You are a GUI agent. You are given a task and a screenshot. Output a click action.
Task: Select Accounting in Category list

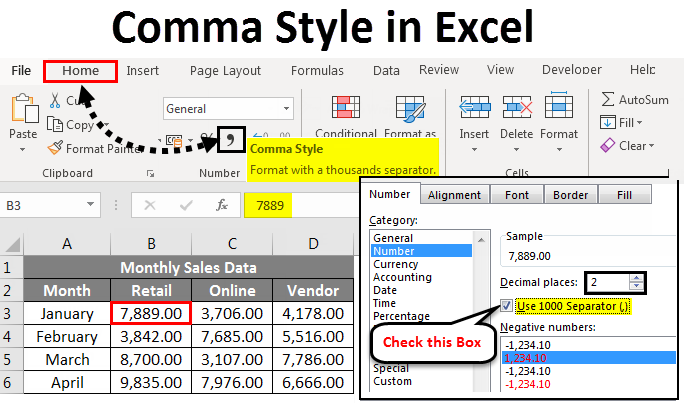(402, 277)
